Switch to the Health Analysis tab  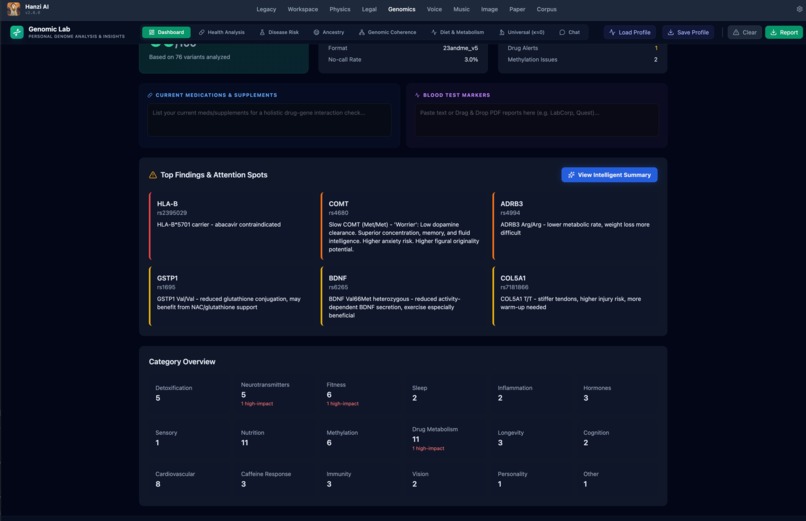click(x=222, y=32)
